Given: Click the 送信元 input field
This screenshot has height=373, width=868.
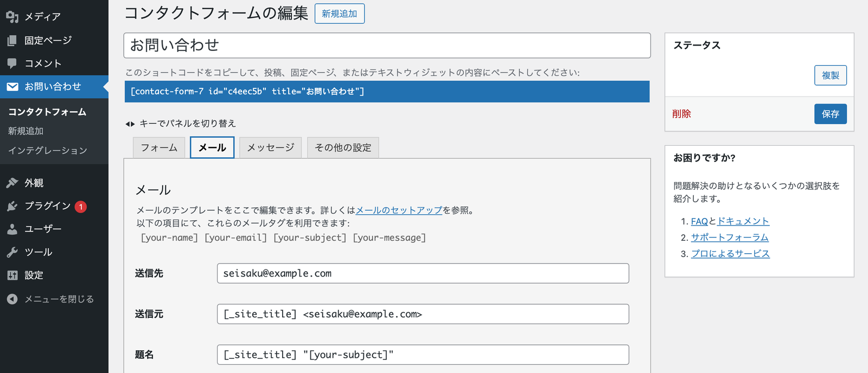Looking at the screenshot, I should point(423,314).
